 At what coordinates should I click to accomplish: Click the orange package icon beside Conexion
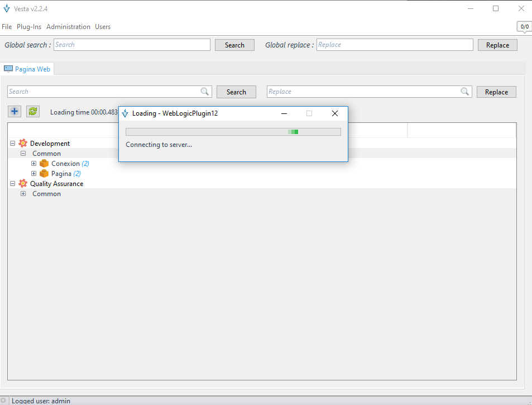[44, 163]
